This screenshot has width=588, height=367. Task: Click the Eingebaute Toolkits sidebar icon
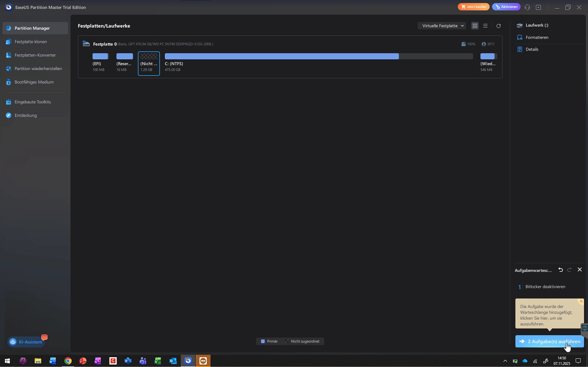point(8,102)
